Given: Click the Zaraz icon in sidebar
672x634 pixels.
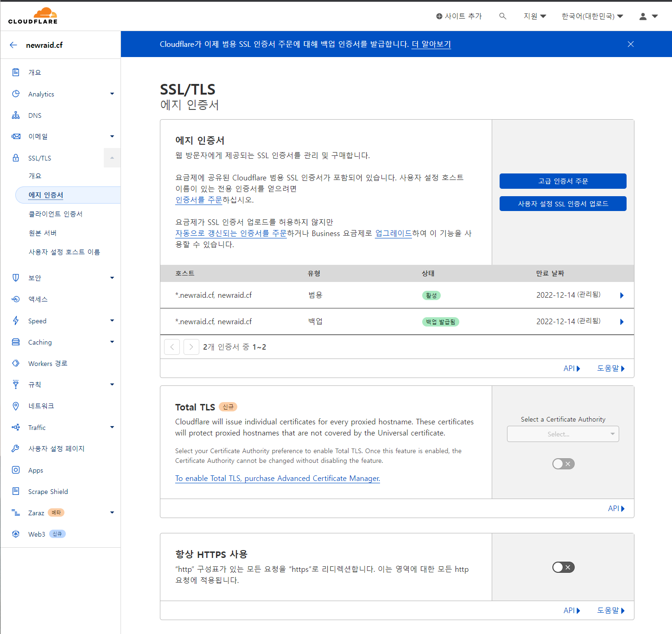Looking at the screenshot, I should 16,512.
